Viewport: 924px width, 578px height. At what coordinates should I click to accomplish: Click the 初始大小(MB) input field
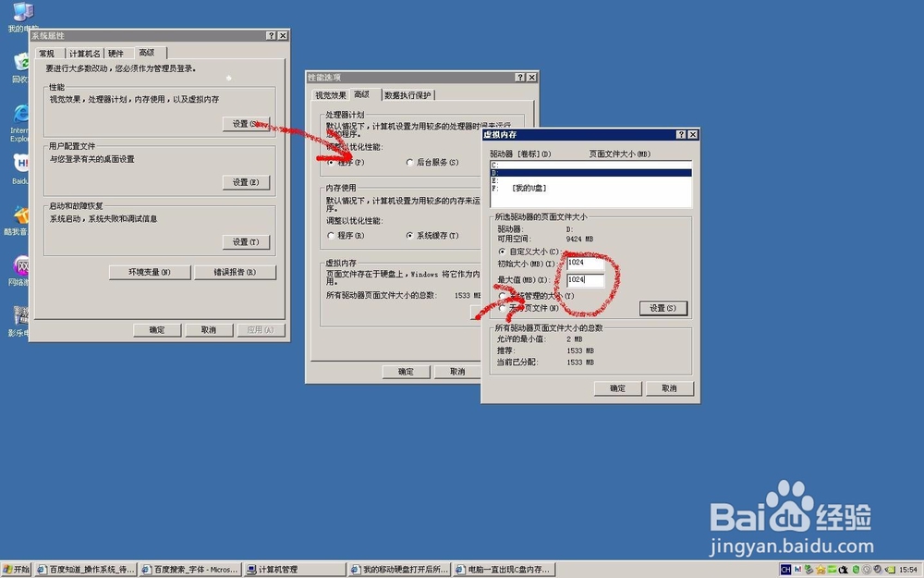coord(585,263)
